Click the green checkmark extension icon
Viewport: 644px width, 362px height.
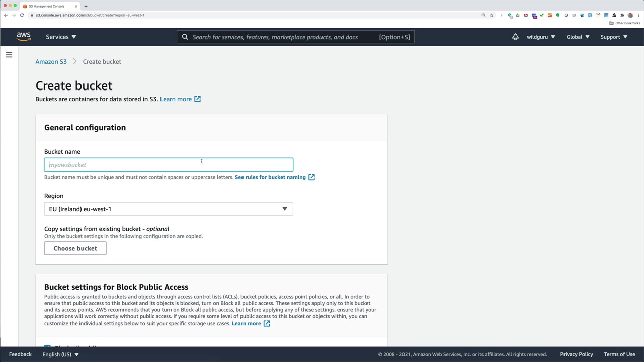click(542, 15)
